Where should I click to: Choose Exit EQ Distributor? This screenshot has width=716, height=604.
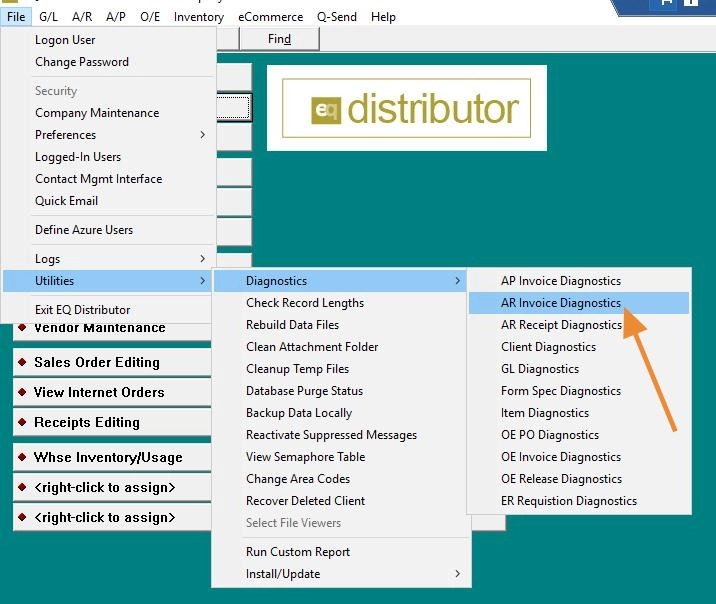107,310
